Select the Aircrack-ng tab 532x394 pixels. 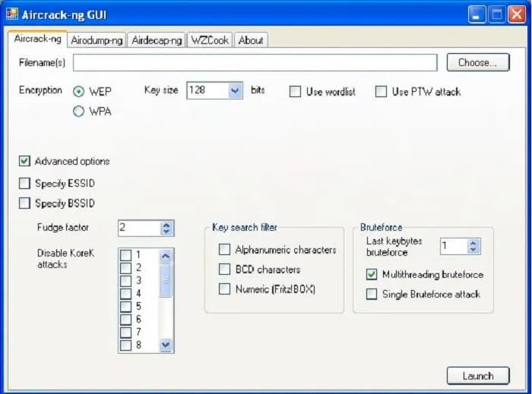38,39
